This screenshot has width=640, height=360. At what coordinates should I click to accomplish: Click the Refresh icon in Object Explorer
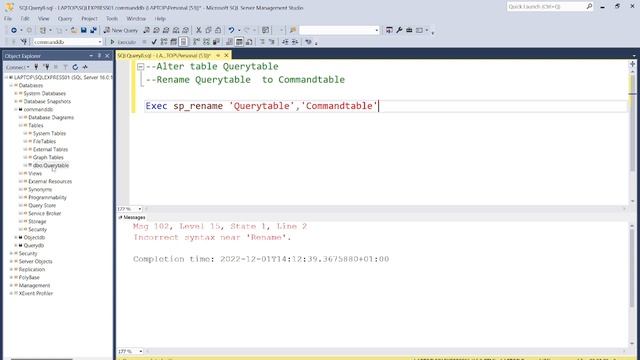click(75, 67)
